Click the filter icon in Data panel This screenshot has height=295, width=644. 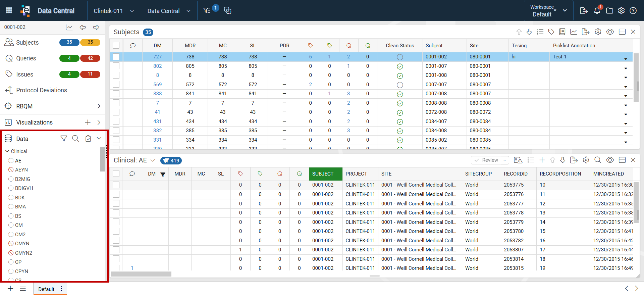tap(64, 139)
